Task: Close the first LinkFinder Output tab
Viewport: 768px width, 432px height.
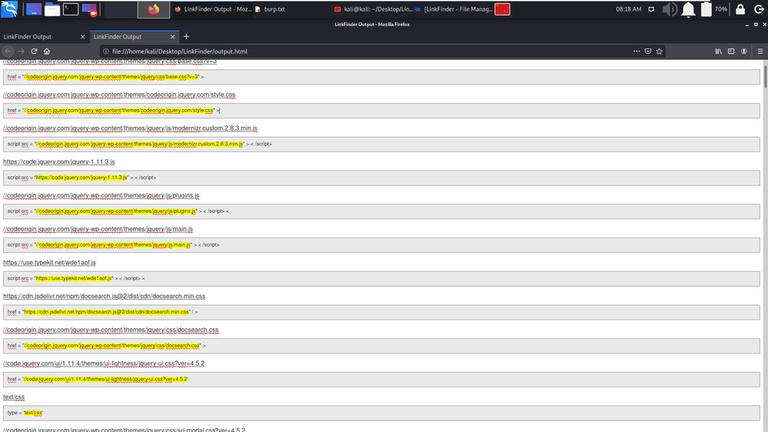Action: [x=82, y=37]
